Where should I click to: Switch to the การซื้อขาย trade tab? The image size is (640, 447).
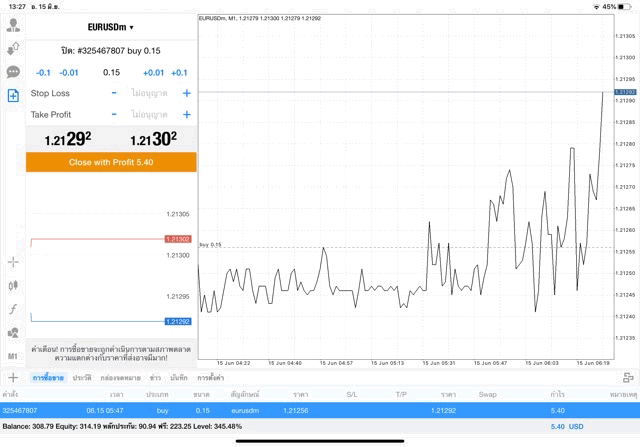[x=48, y=378]
